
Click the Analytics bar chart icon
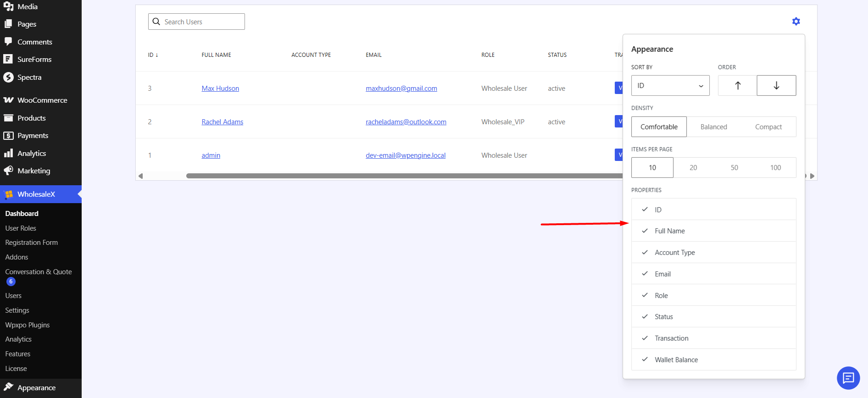[x=8, y=153]
